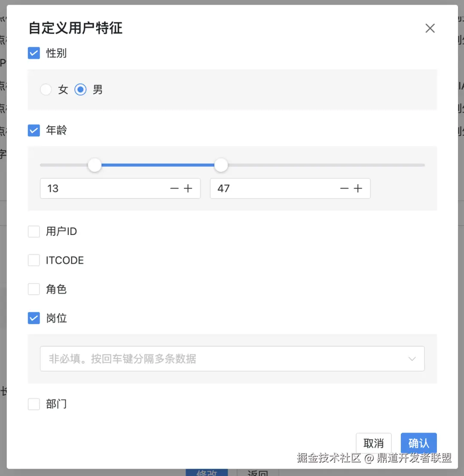The image size is (464, 476).
Task: Click the minus stepper beside value 13
Action: 174,188
